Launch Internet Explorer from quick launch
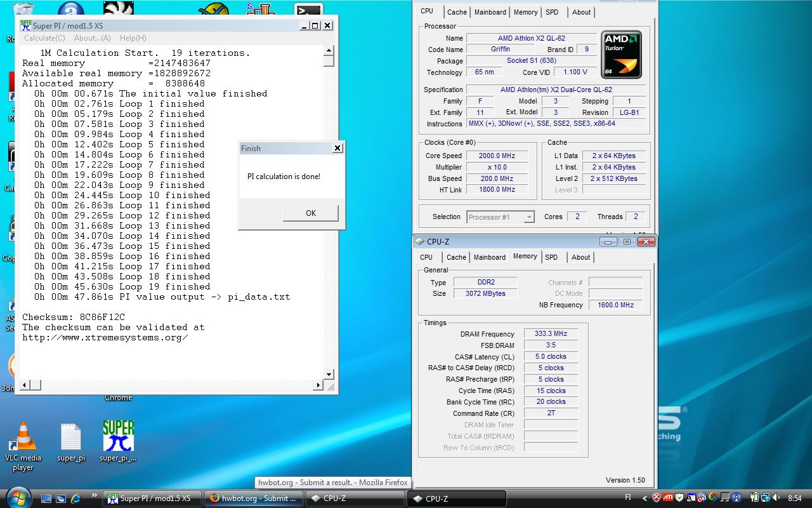Viewport: 812px width, 508px height. (x=76, y=498)
